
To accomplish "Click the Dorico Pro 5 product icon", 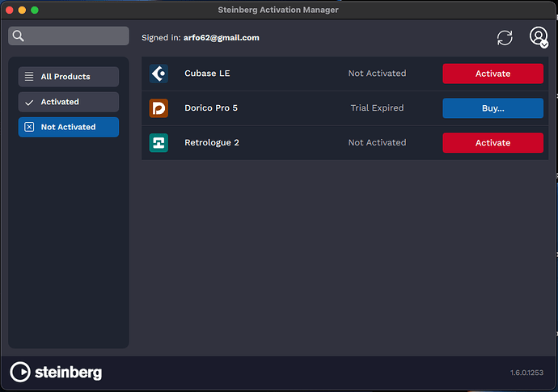I will tap(159, 108).
